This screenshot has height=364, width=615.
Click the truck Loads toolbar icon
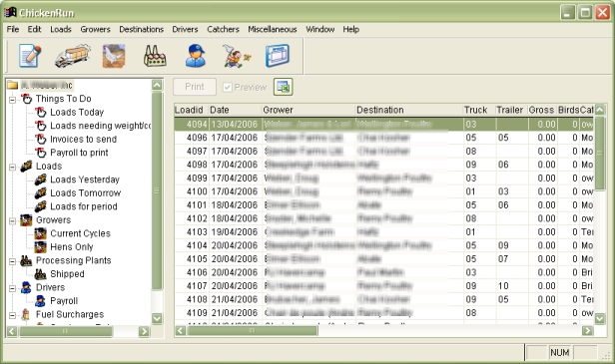[73, 56]
